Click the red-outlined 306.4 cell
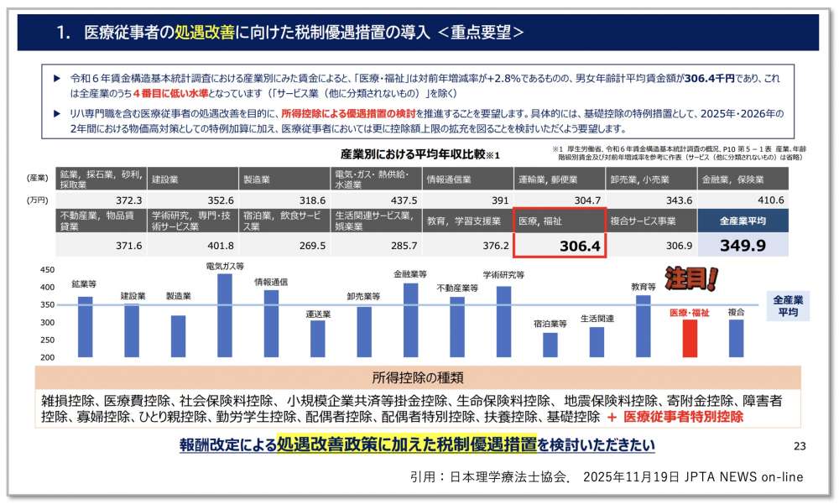The width and height of the screenshot is (839, 504). tap(559, 246)
